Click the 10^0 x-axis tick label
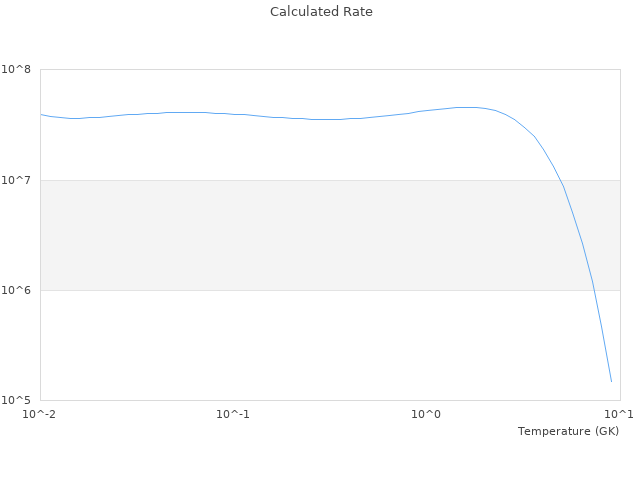The height and width of the screenshot is (480, 640). pyautogui.click(x=426, y=414)
